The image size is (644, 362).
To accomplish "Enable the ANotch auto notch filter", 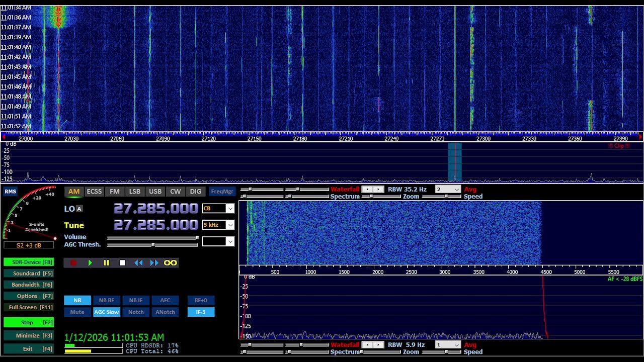I will (165, 312).
